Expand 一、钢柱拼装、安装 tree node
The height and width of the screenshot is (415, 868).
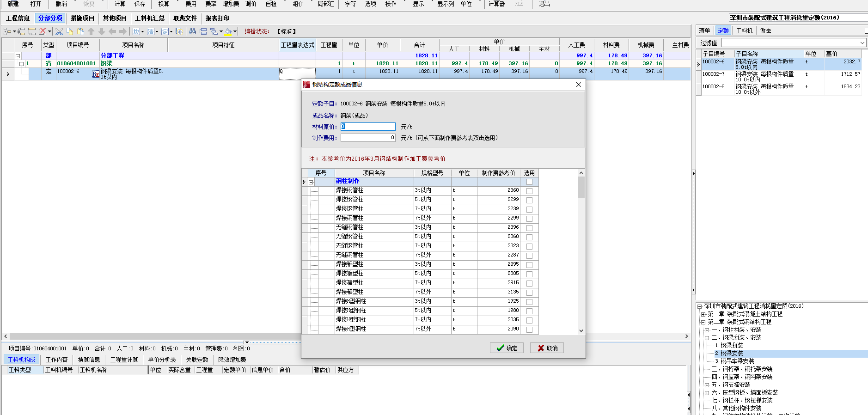click(x=707, y=330)
